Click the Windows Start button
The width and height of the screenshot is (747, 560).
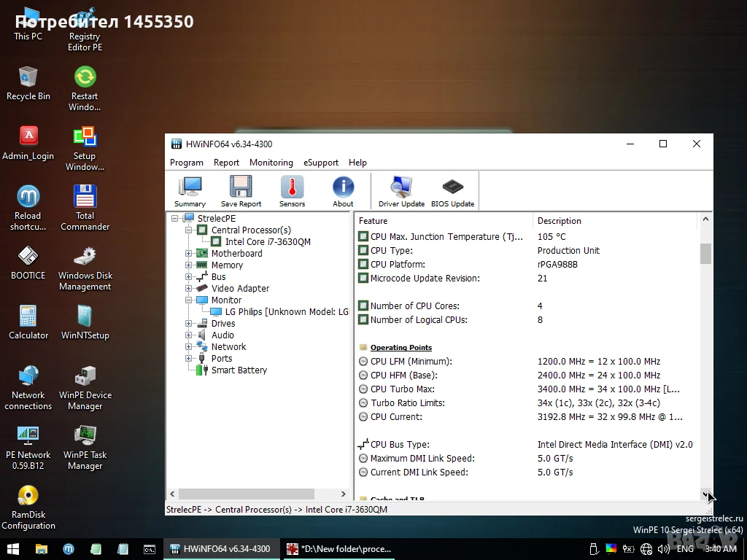[13, 549]
